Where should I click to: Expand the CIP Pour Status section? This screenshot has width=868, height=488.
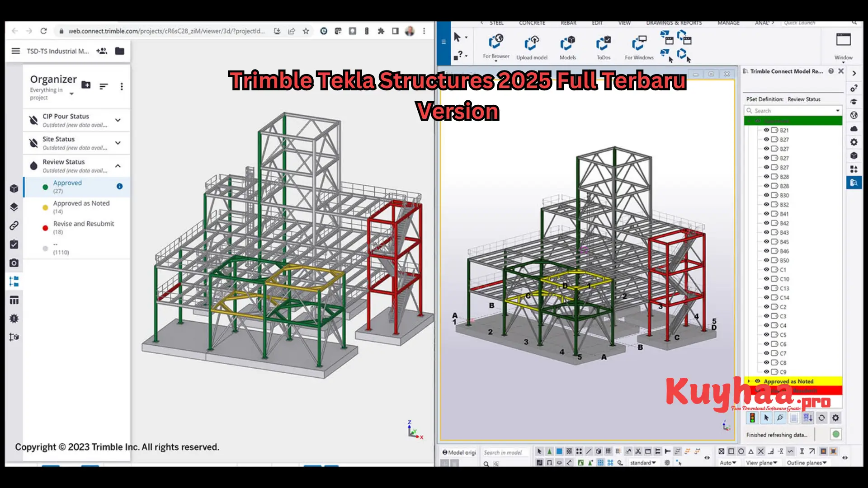pyautogui.click(x=118, y=120)
